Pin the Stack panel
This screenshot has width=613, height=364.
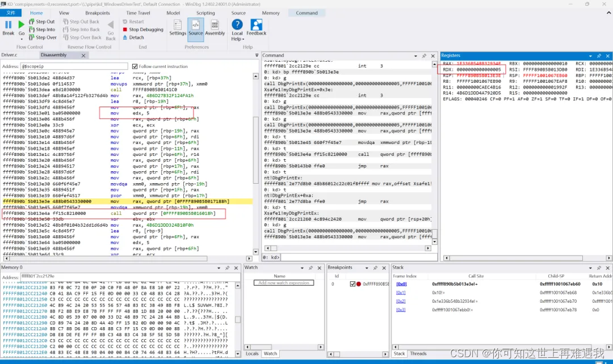599,268
